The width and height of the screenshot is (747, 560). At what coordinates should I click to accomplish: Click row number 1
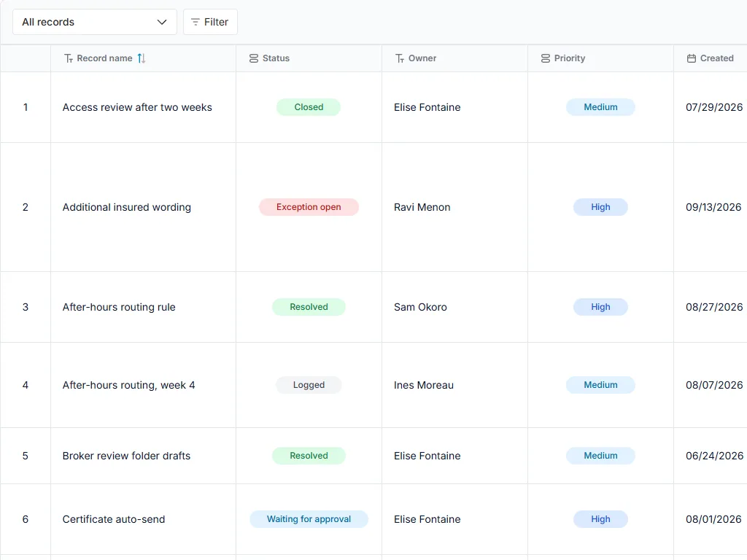coord(26,107)
